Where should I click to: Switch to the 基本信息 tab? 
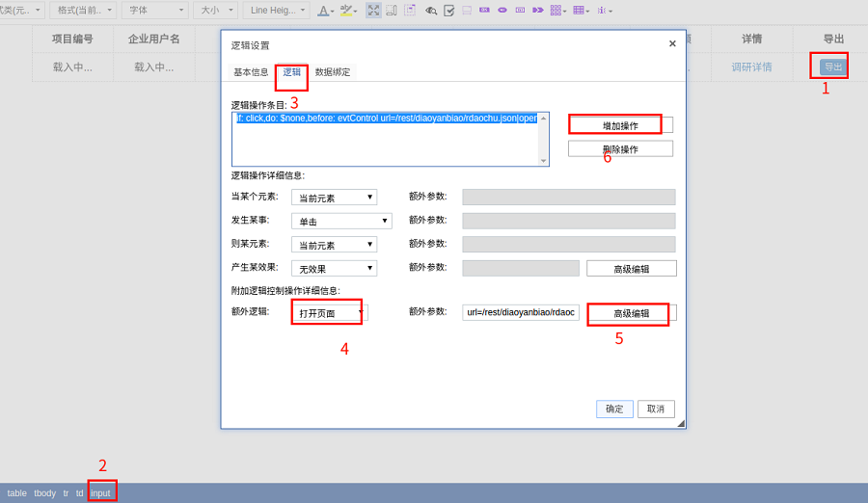pyautogui.click(x=251, y=72)
